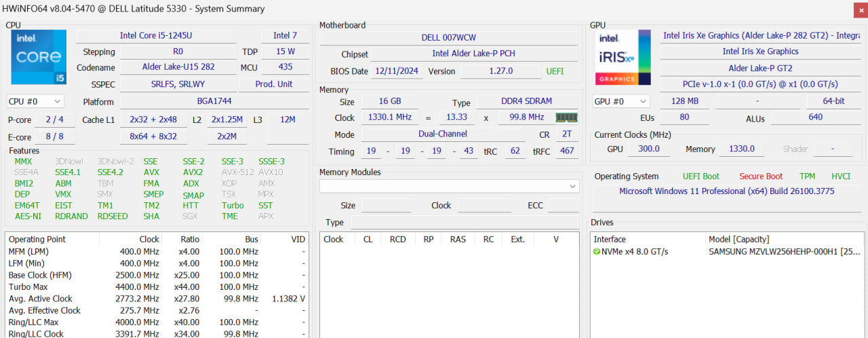Select the SAMSUNG MZVLW256HEHP drive entry
Screen dimensions: 868x338
point(784,252)
